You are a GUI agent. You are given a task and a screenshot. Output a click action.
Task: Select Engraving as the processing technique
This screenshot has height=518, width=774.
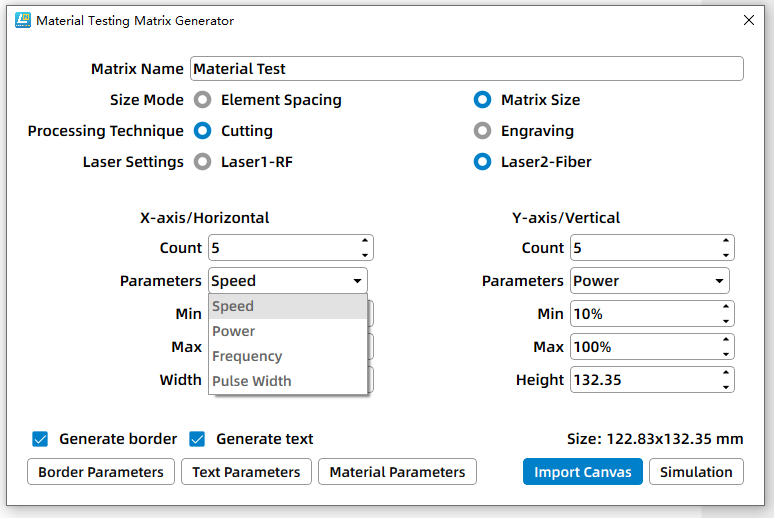483,131
